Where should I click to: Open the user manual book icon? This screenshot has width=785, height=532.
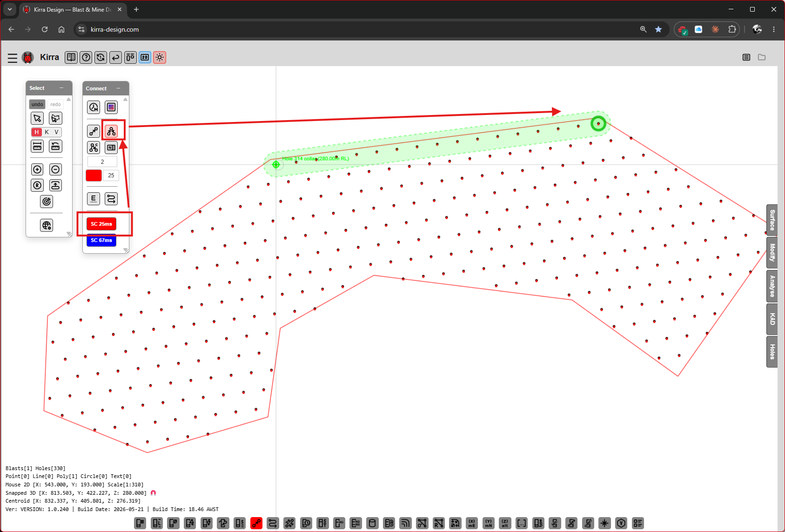click(71, 57)
